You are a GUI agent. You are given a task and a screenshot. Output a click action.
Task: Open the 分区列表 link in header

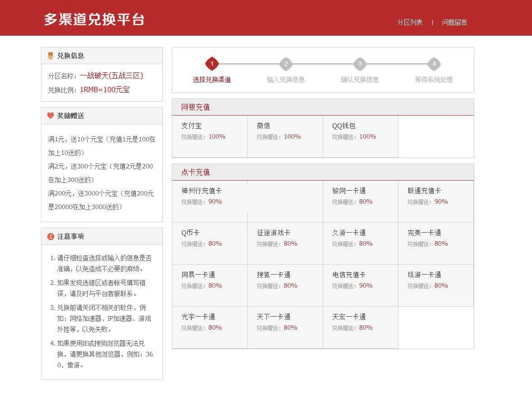410,23
